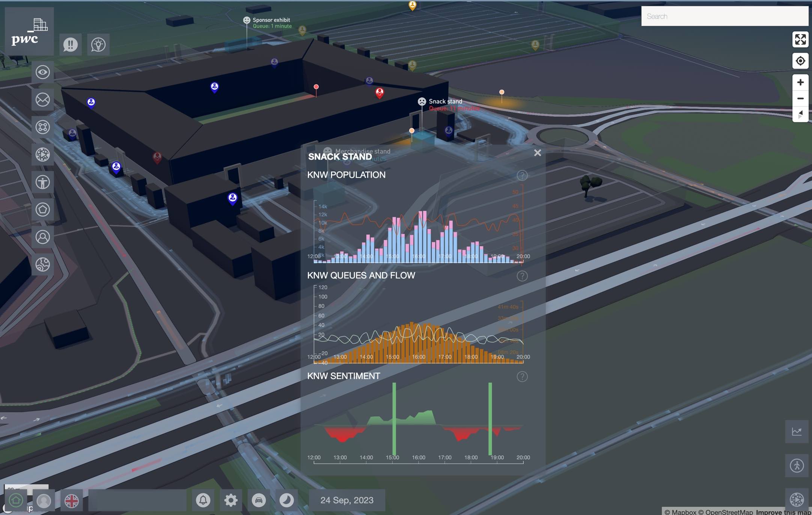Viewport: 812px width, 515px height.
Task: Toggle night mode with the moon button
Action: (286, 500)
